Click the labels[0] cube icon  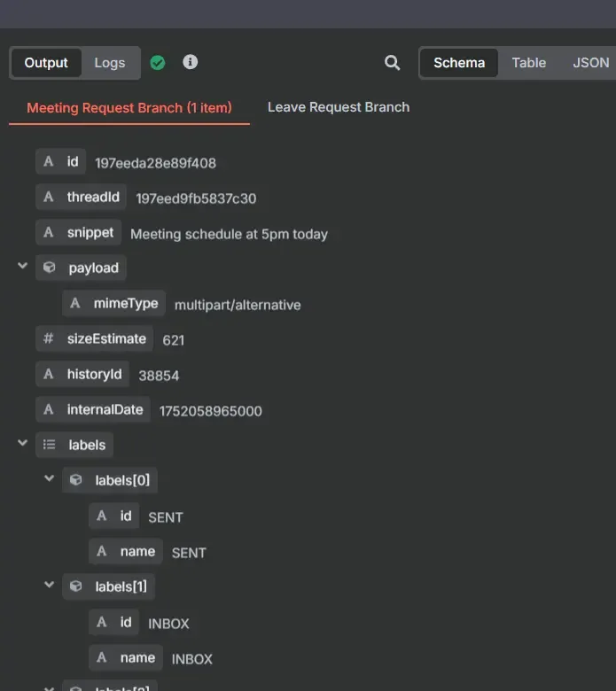pos(76,480)
